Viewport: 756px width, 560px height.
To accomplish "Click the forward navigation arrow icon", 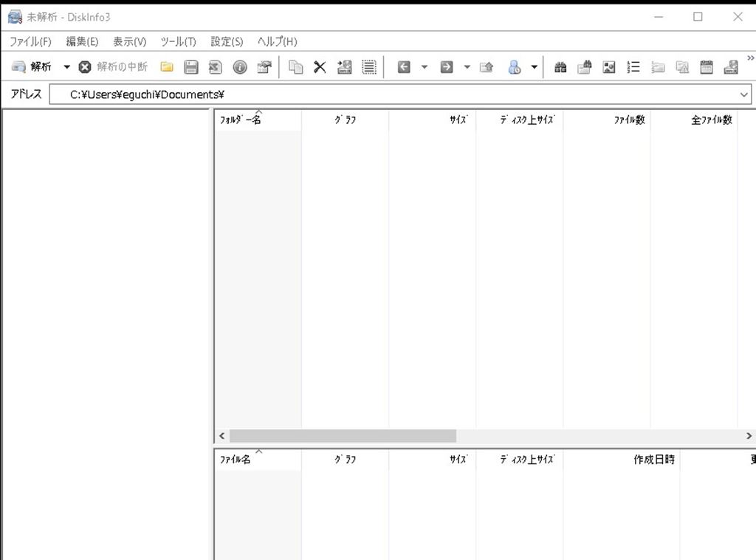I will [447, 67].
